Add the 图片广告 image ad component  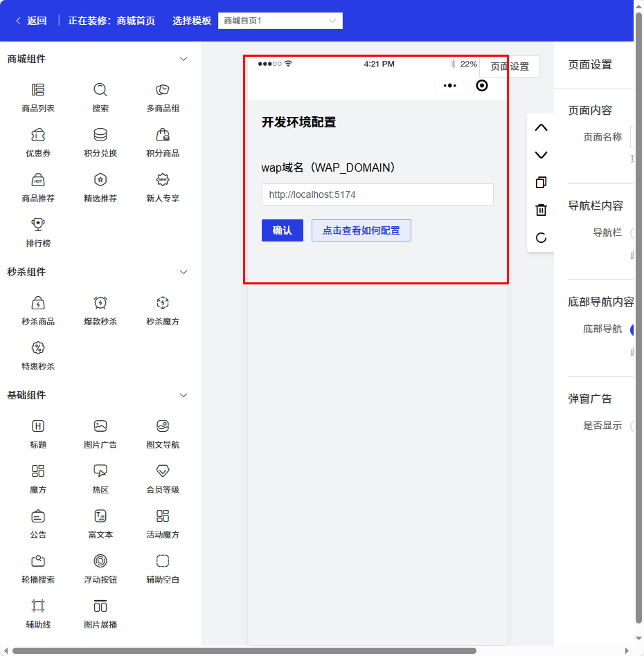tap(100, 434)
